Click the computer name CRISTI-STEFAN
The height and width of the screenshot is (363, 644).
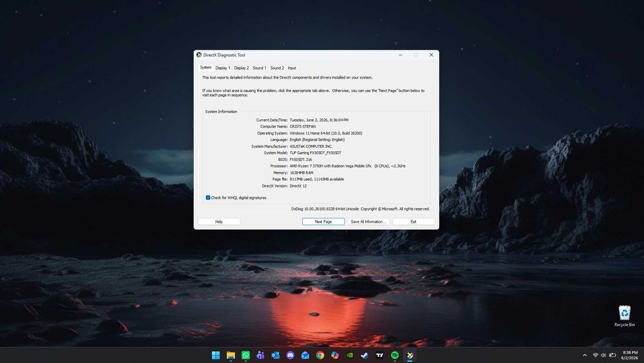click(x=303, y=127)
